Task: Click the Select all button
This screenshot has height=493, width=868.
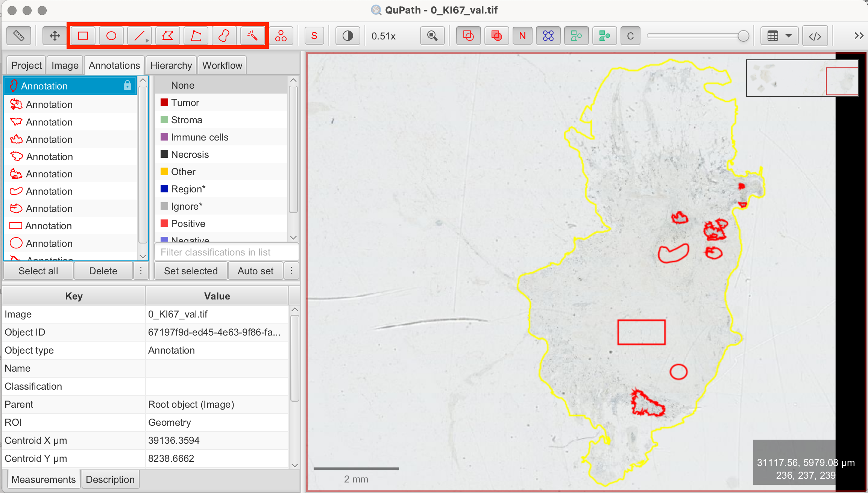Action: 38,271
